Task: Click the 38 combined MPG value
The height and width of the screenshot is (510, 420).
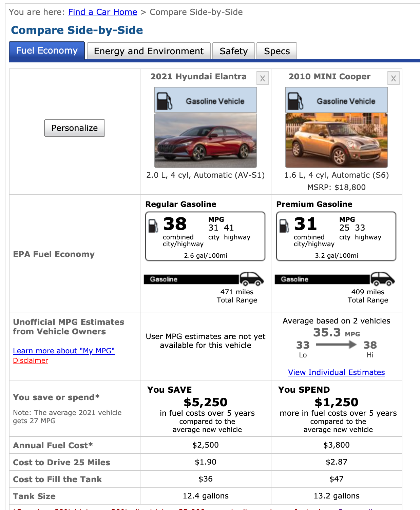Action: 175,224
